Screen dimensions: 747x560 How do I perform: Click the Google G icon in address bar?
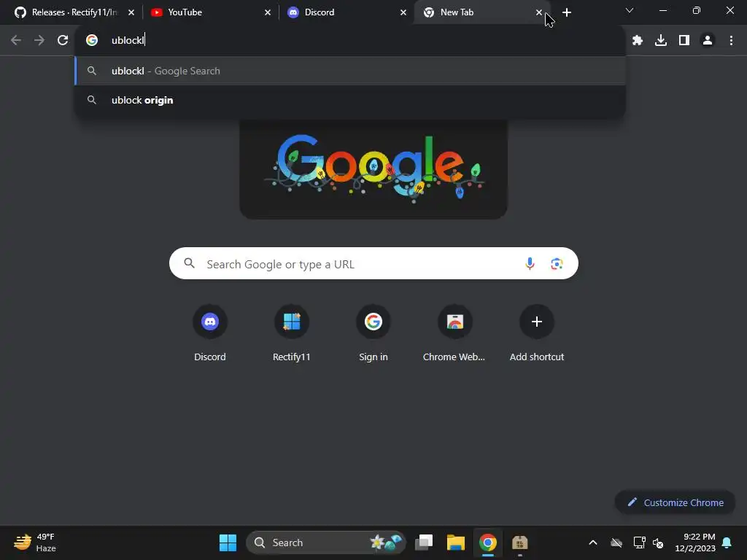pos(92,41)
